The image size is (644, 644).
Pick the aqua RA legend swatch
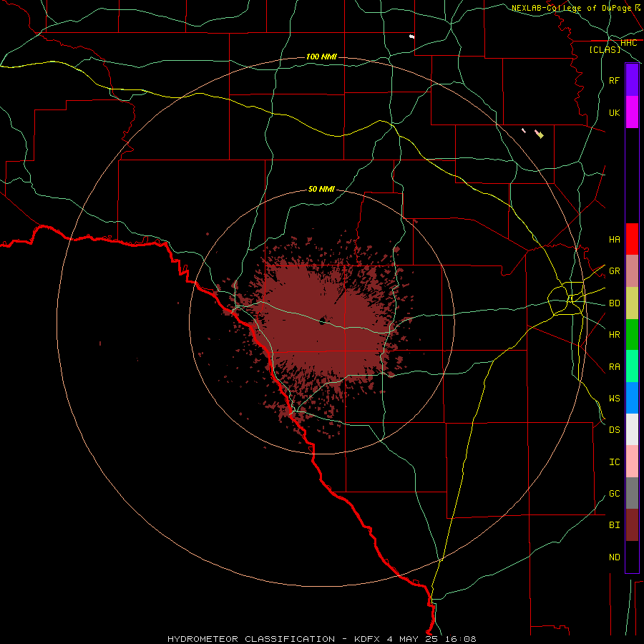click(x=632, y=366)
